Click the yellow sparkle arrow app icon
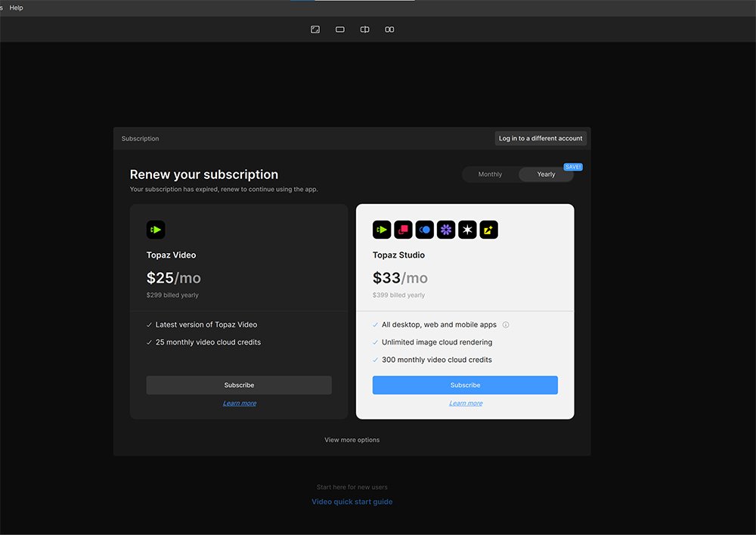 489,230
